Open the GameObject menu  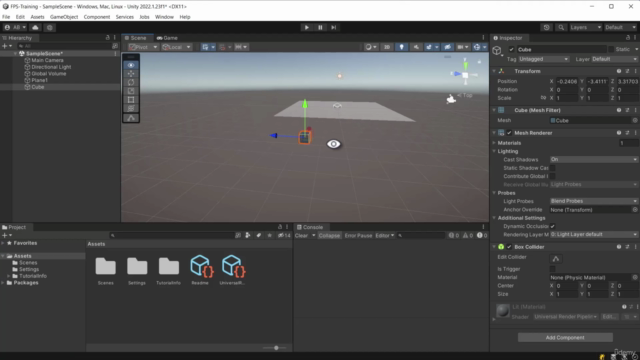tap(64, 17)
